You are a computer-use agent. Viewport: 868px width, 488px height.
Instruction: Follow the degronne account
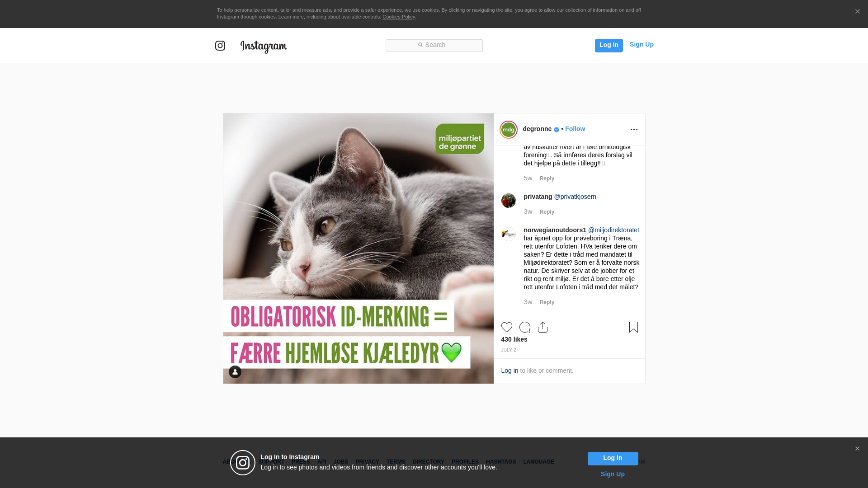(575, 129)
